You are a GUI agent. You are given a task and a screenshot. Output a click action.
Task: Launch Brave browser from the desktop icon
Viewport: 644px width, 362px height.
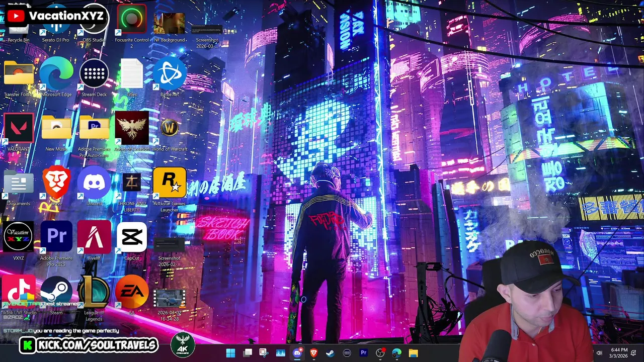(x=56, y=186)
